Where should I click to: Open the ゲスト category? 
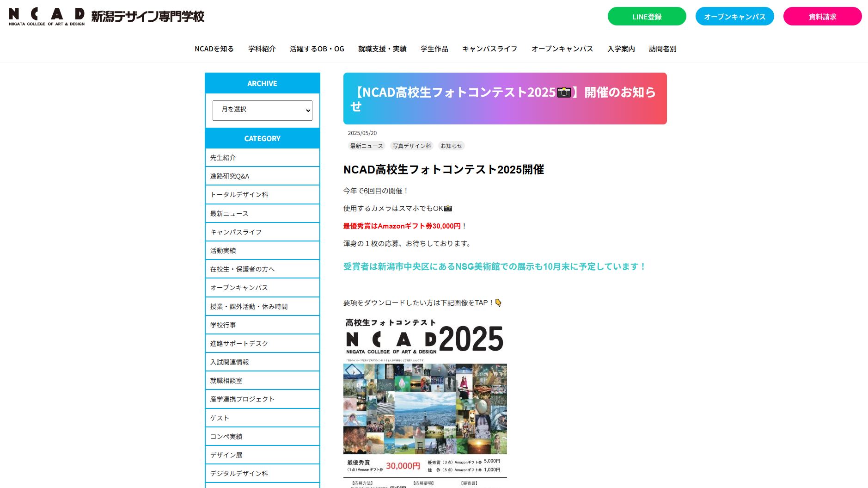pos(262,418)
